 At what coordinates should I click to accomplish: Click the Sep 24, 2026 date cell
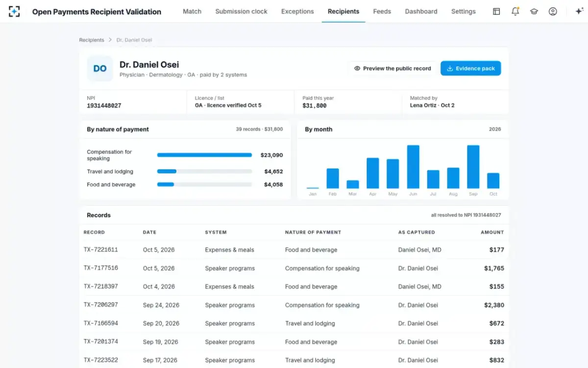pyautogui.click(x=161, y=305)
